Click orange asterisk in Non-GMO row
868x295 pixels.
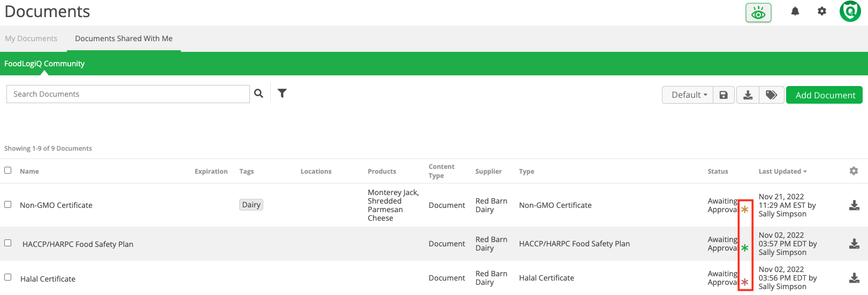(x=745, y=209)
